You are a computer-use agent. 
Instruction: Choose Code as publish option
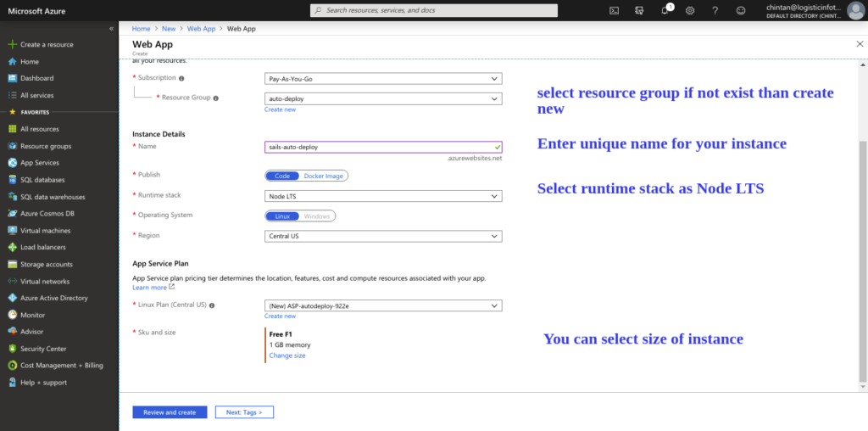(281, 176)
